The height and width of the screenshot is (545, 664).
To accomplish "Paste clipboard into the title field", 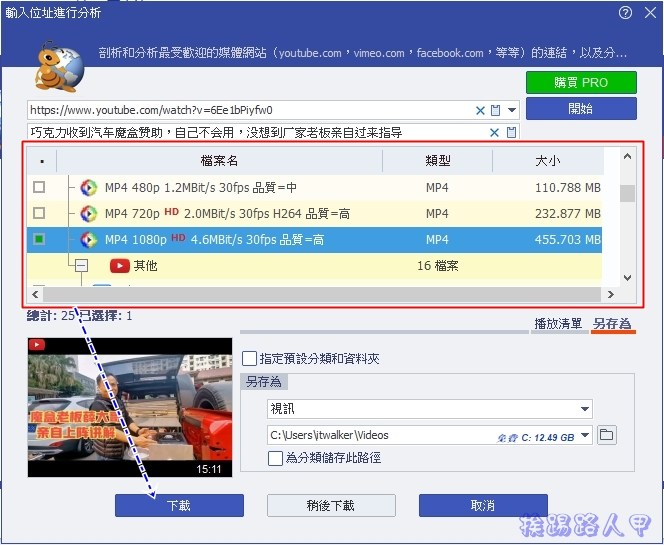I will 511,132.
